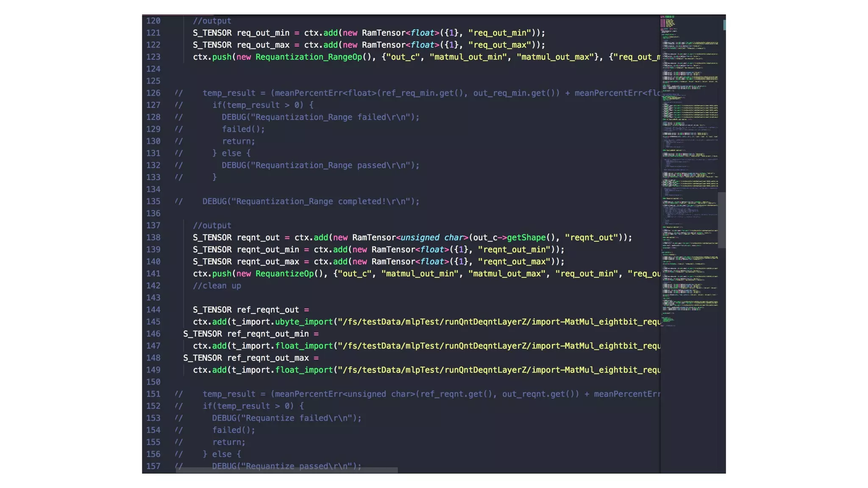Click the vertical scrollbar thumb beside the minimap
The height and width of the screenshot is (488, 868).
click(x=721, y=220)
